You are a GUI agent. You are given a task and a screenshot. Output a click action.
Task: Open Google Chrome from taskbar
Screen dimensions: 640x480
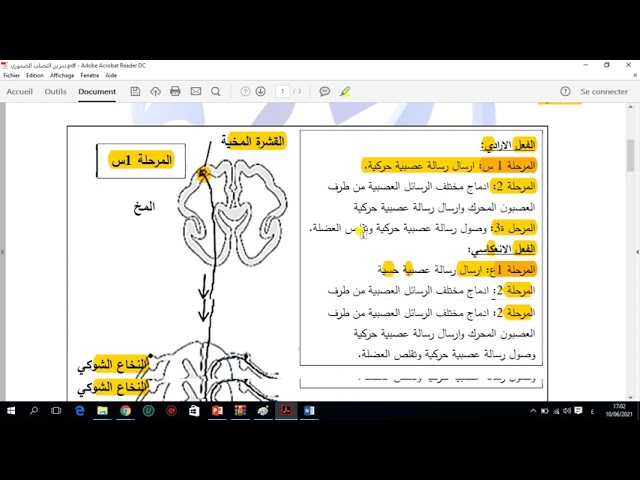(x=125, y=411)
